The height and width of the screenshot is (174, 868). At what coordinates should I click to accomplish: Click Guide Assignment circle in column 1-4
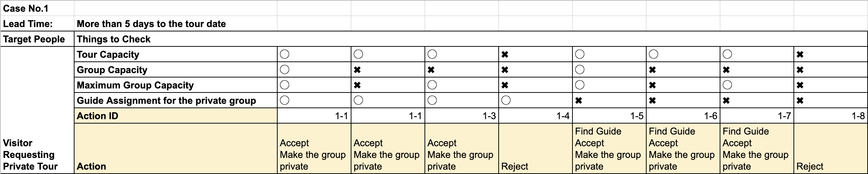506,101
